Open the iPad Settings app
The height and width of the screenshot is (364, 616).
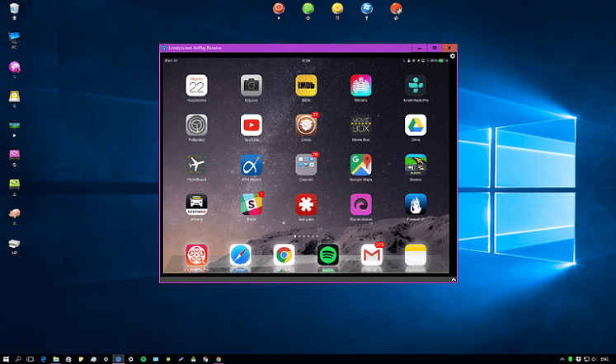tap(196, 125)
